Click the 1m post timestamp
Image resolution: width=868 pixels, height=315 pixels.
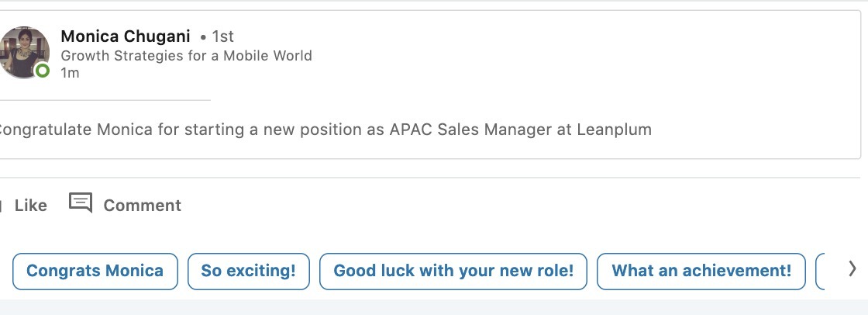point(70,74)
